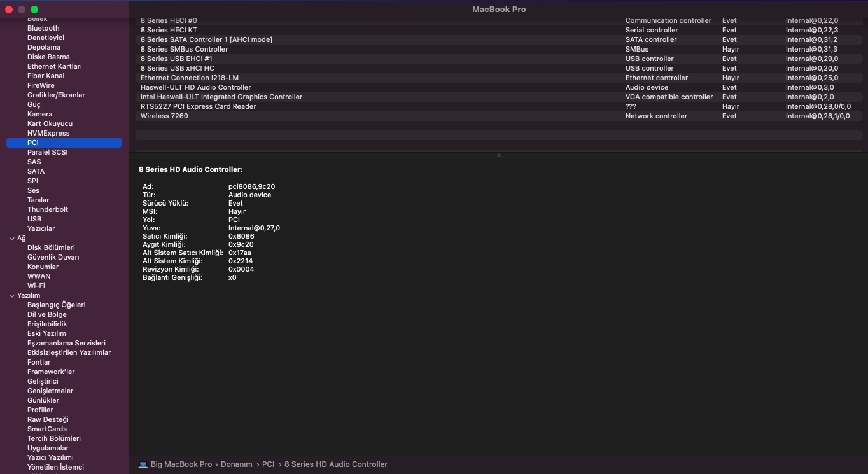
Task: Select the RTS5227 PCI Express Card Reader row
Action: point(198,106)
